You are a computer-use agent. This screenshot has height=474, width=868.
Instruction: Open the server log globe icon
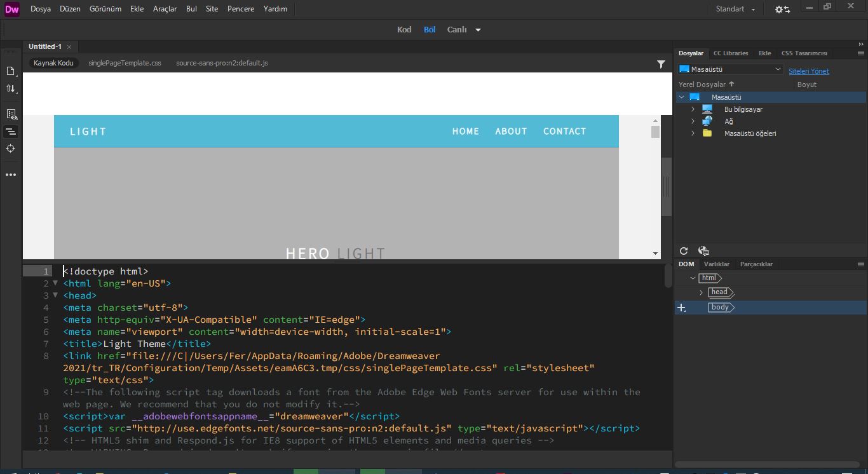[x=703, y=251]
